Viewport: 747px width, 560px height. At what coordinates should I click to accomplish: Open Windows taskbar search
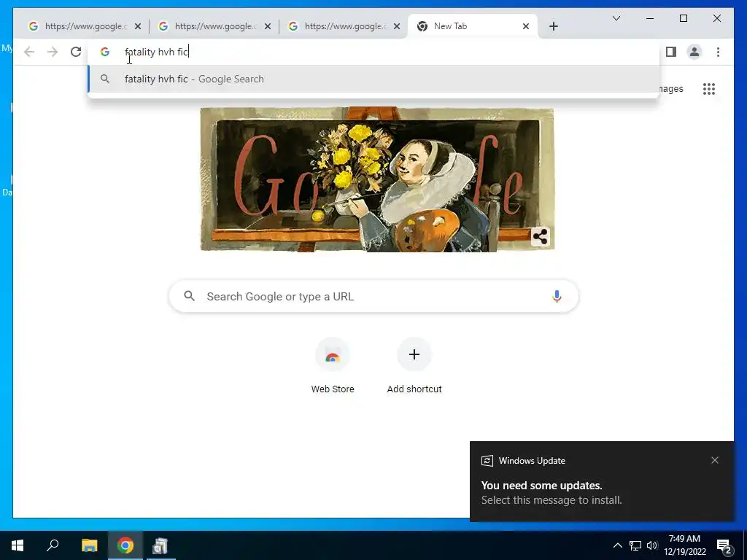click(x=53, y=545)
